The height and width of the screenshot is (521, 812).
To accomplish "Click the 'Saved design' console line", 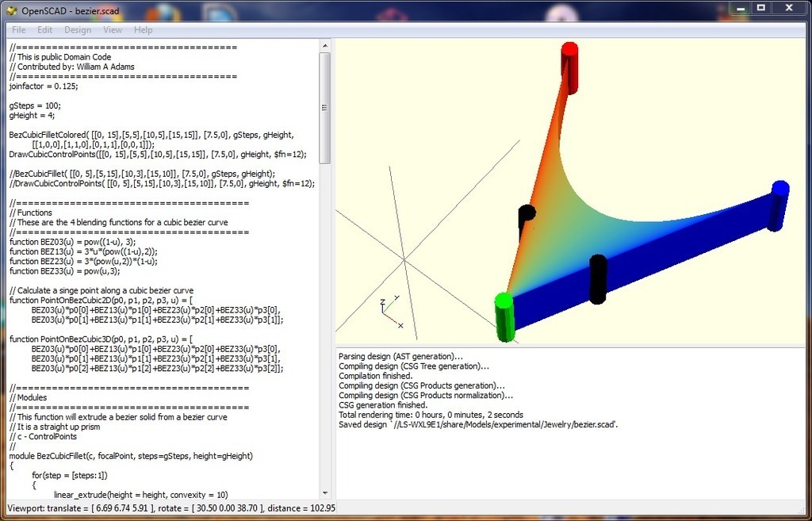I will tap(478, 425).
